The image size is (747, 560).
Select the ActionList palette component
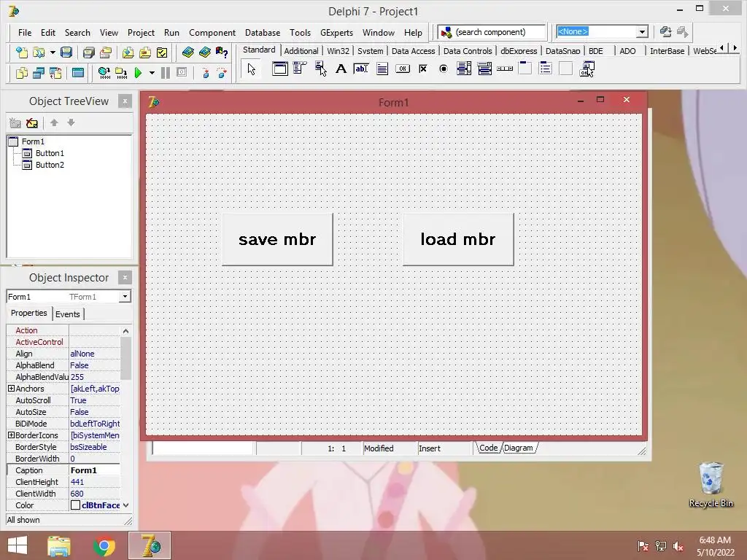[587, 69]
